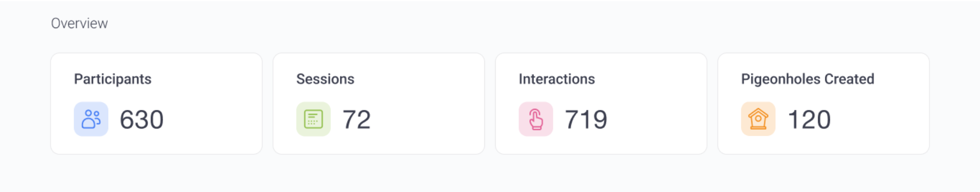980x192 pixels.
Task: Click the 72 sessions count
Action: point(356,119)
